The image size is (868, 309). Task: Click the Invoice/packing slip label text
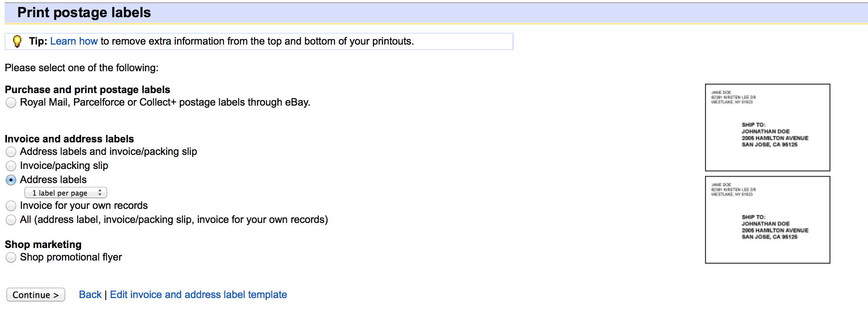coord(64,165)
